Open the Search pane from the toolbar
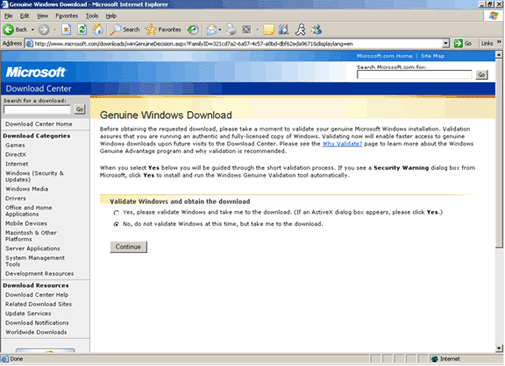 pyautogui.click(x=125, y=30)
